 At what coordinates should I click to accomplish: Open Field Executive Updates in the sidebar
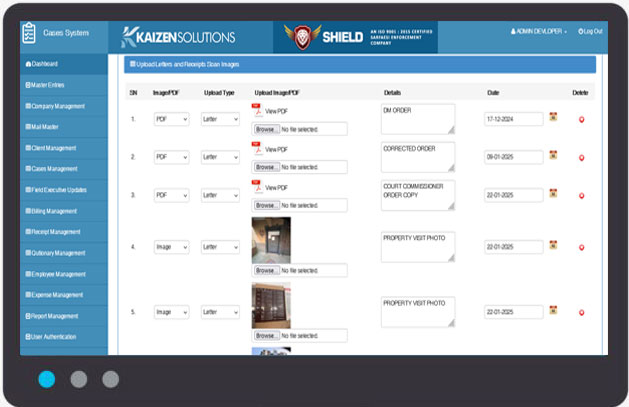tap(64, 190)
